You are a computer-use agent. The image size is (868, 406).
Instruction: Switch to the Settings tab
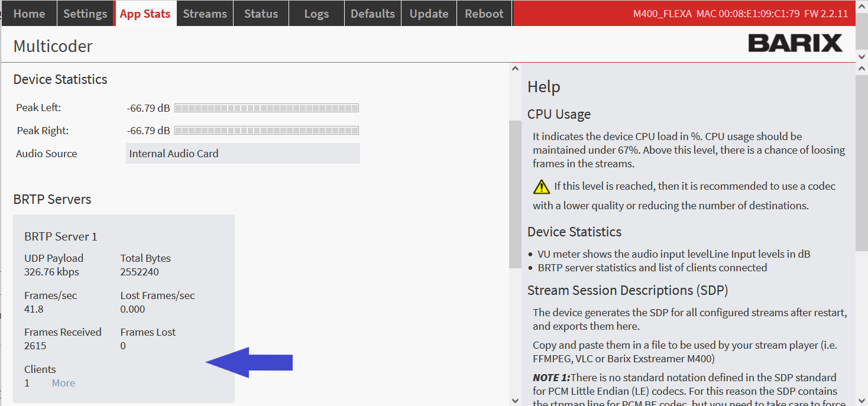coord(85,14)
